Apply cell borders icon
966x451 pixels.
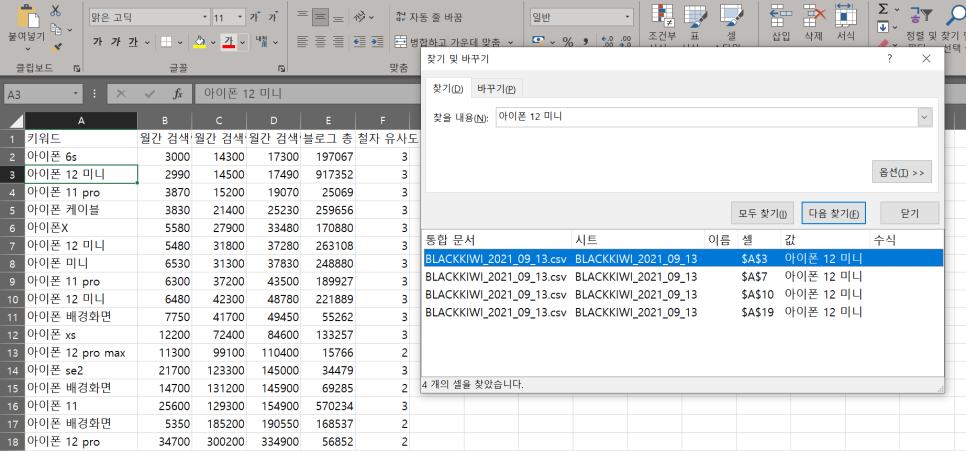[166, 42]
